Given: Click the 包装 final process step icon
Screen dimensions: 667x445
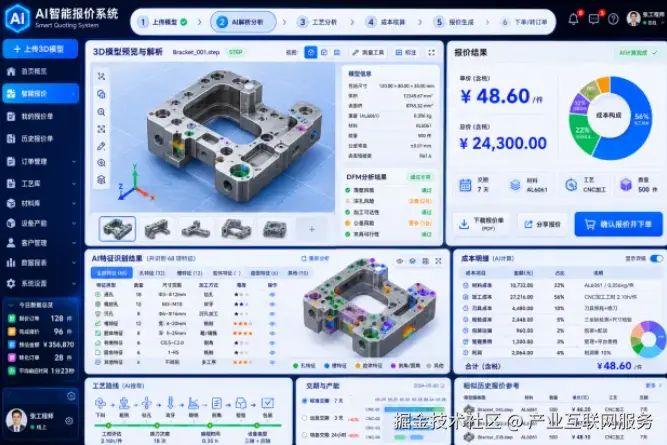Looking at the screenshot, I should click(268, 403).
